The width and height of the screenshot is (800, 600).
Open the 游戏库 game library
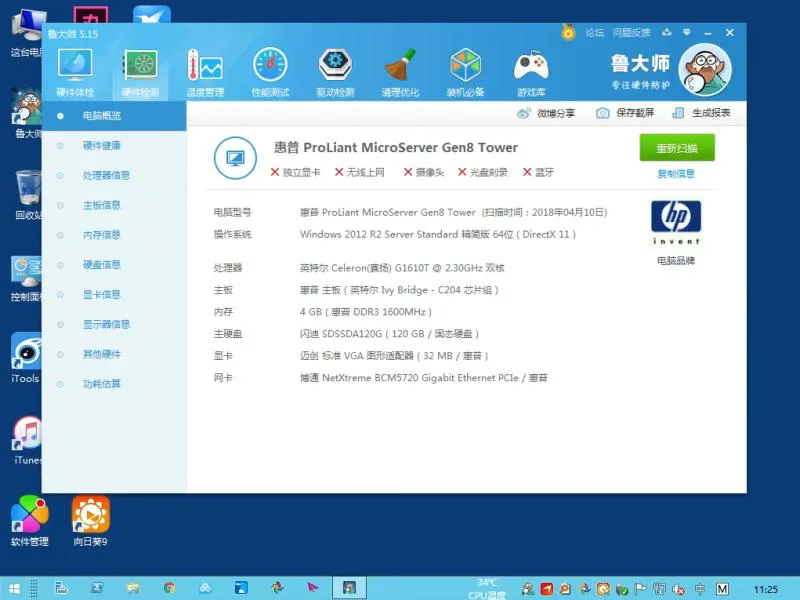531,72
